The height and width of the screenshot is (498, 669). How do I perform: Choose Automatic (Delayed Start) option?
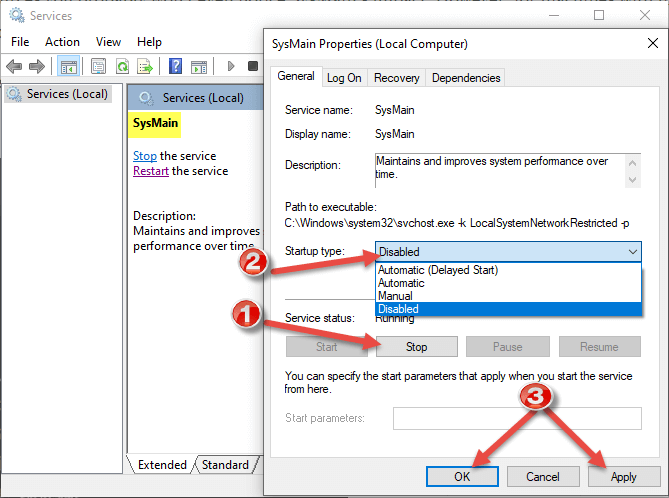508,270
